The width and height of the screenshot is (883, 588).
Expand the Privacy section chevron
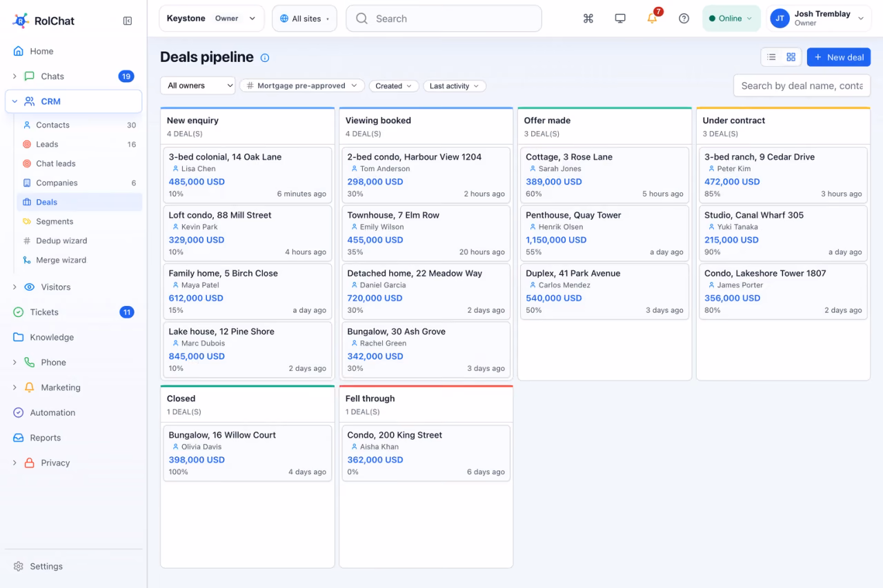pyautogui.click(x=14, y=463)
